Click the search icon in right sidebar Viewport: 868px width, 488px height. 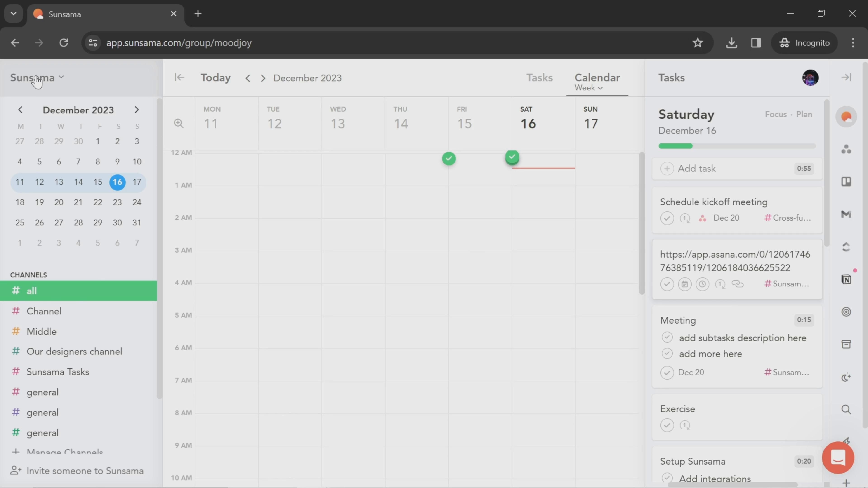click(x=846, y=410)
